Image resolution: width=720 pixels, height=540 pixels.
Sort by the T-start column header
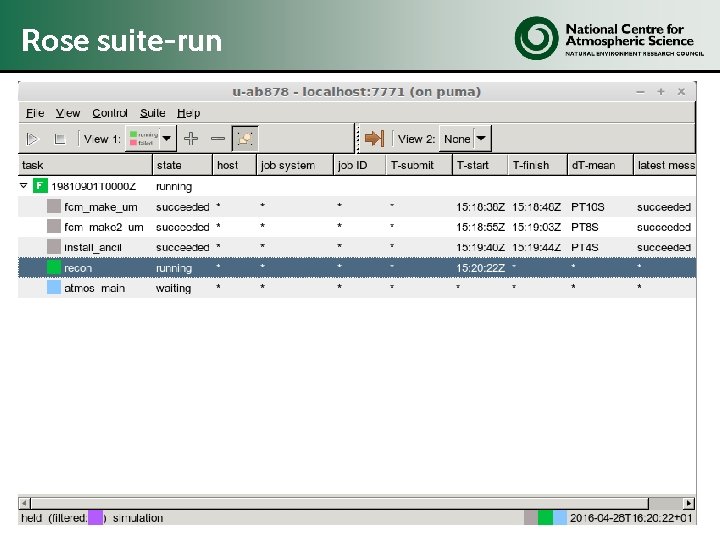(x=480, y=165)
